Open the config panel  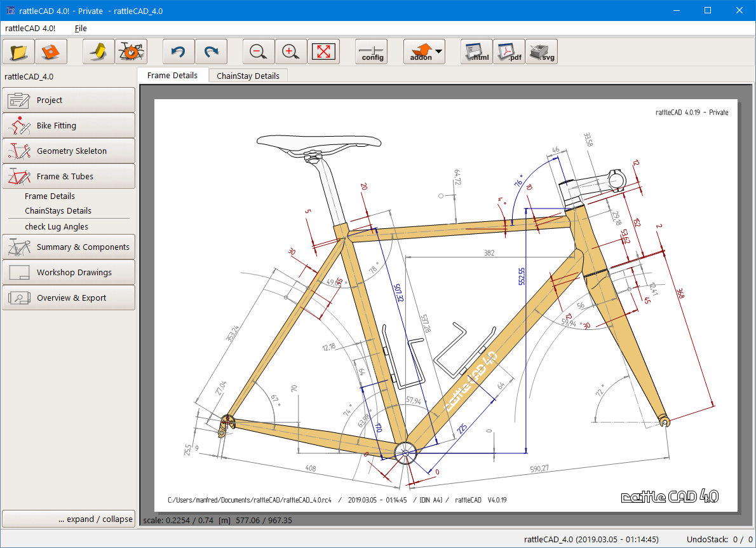[371, 51]
